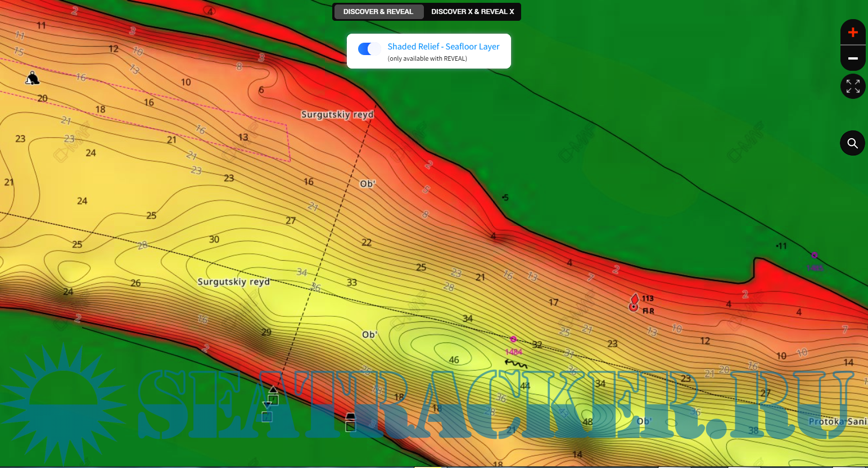Click the Shaded Relief - Seafloor Layer label

coord(443,47)
